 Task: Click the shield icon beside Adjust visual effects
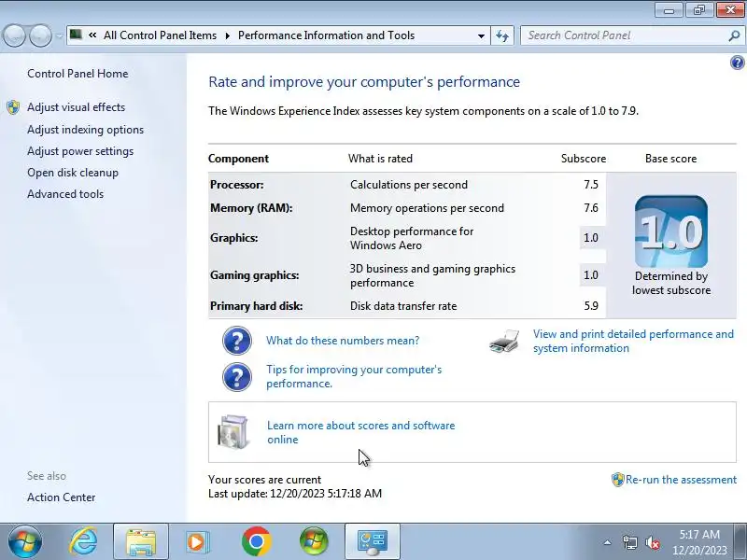click(13, 107)
